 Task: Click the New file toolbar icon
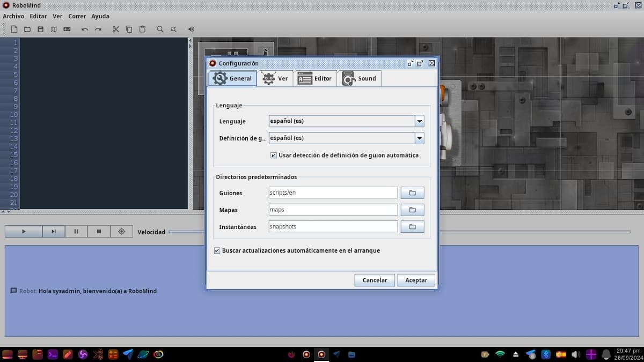coord(14,29)
